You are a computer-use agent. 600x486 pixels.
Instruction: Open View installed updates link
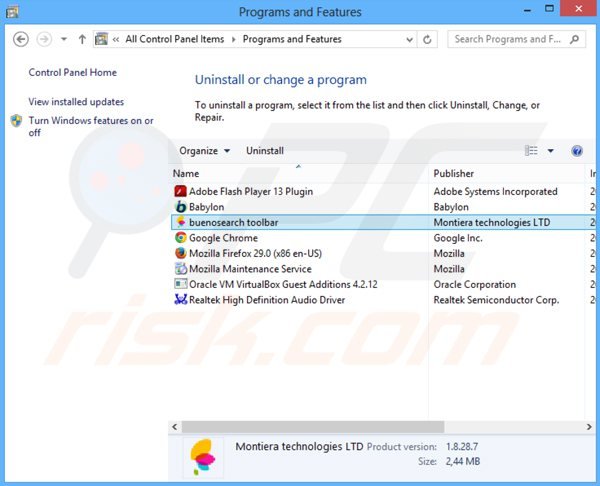coord(76,102)
